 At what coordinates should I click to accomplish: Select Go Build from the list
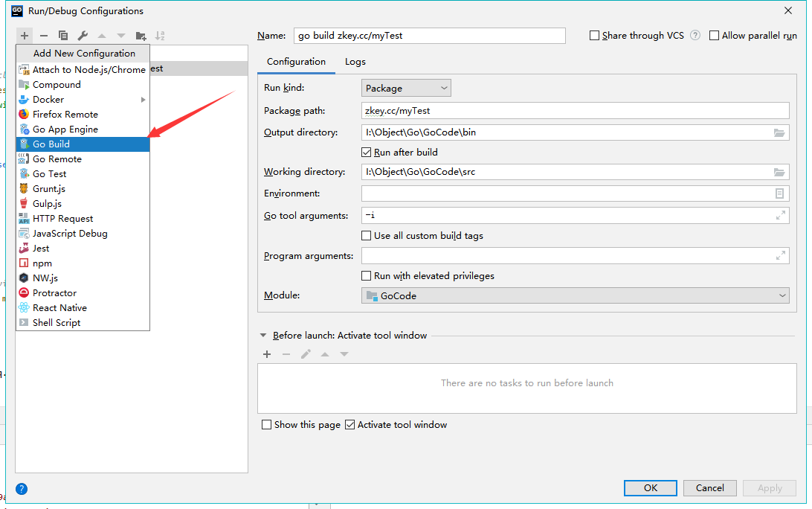pos(83,144)
